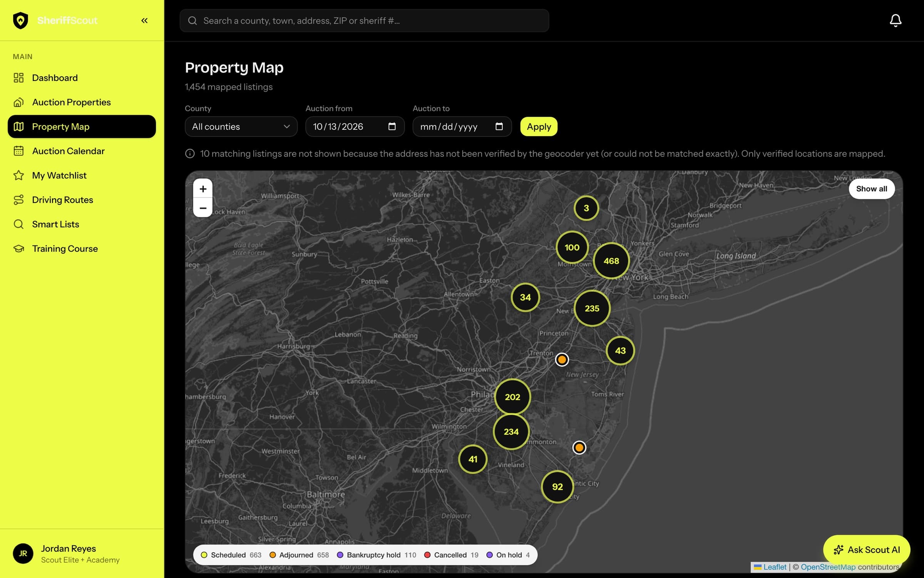
Task: Toggle On hold filter in legend
Action: [x=508, y=555]
